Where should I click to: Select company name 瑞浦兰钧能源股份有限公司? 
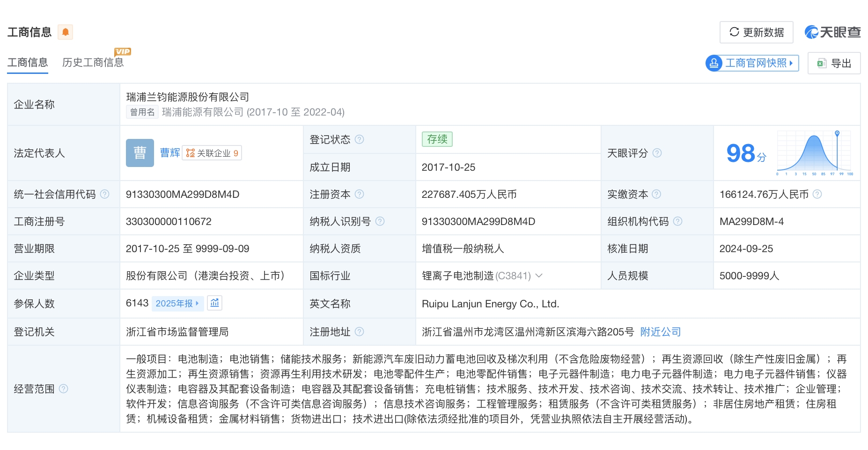[x=188, y=97]
